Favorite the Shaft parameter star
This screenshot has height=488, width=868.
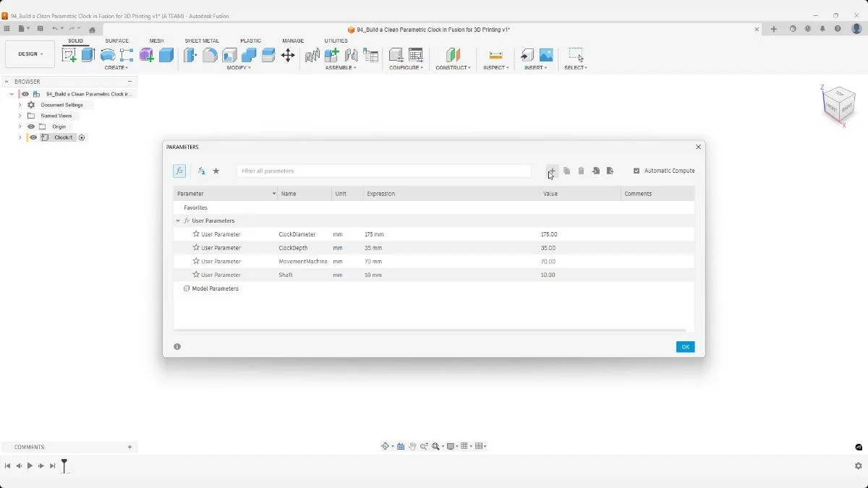click(x=196, y=275)
